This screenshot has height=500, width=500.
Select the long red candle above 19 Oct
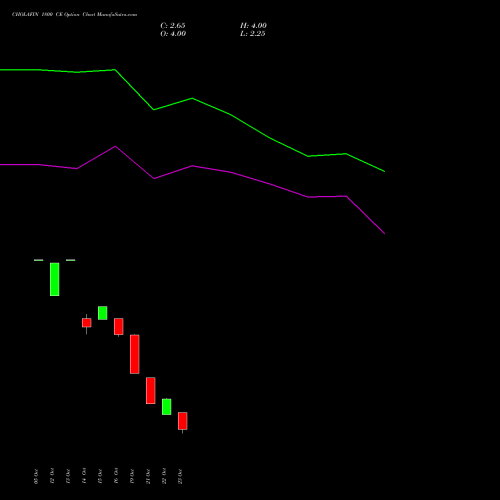[x=135, y=354]
